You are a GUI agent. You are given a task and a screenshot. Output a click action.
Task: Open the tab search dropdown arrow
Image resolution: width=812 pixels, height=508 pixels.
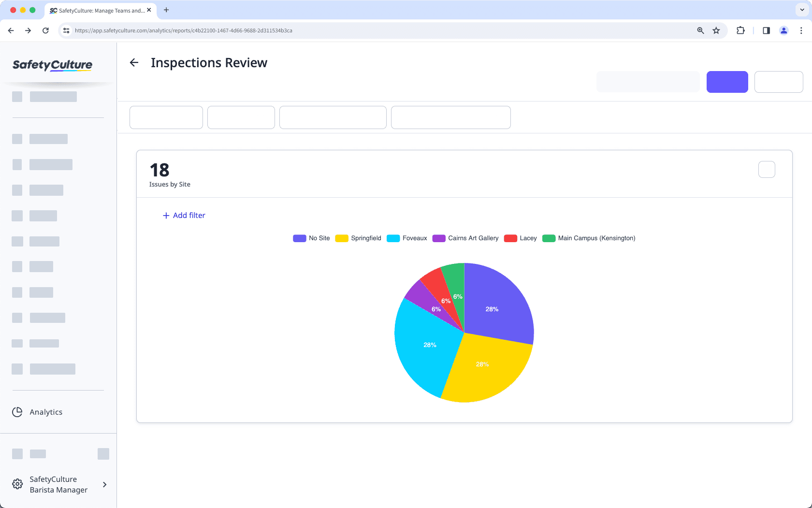point(801,10)
